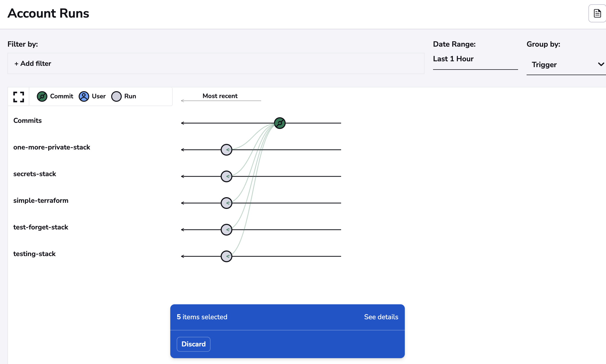Image resolution: width=606 pixels, height=364 pixels.
Task: Select the testing-stack row label
Action: tap(35, 254)
